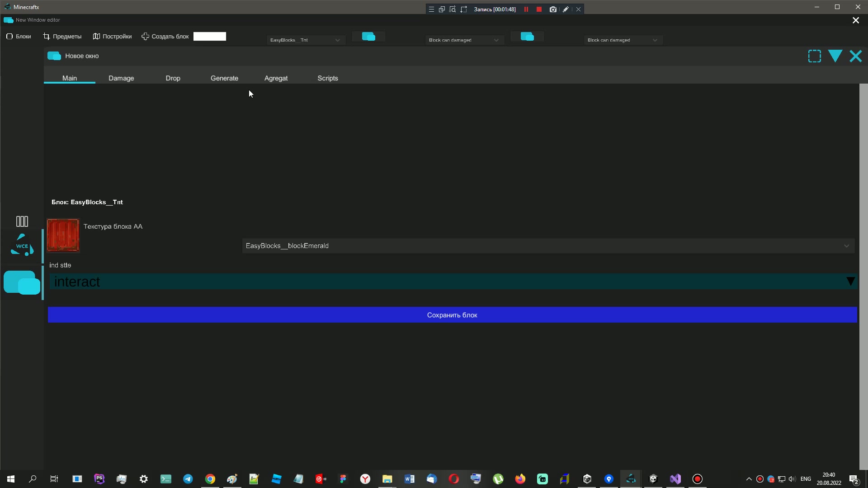Expand the EasyBlocks__blockEmerald dropdown

click(548, 246)
